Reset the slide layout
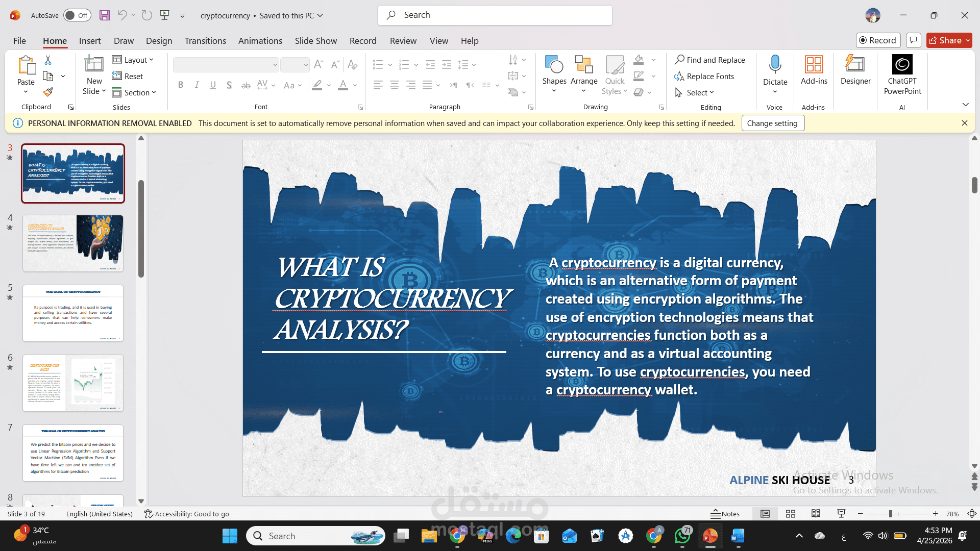 (128, 77)
